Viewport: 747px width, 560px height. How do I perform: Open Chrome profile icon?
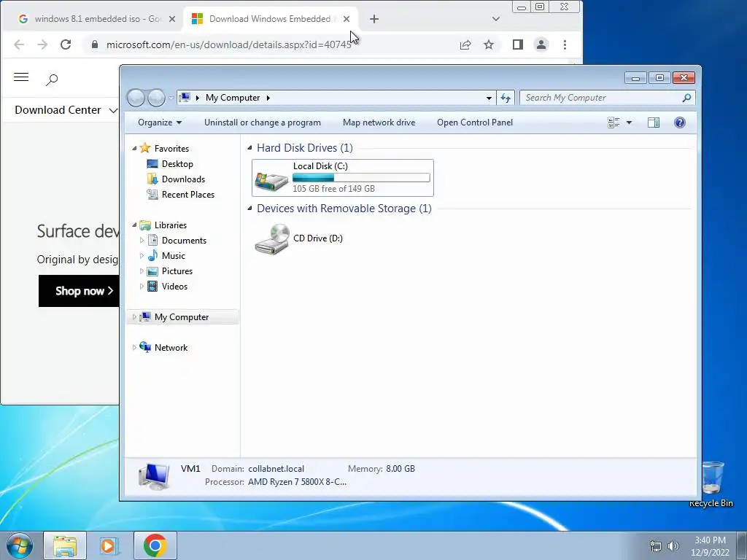pyautogui.click(x=541, y=44)
